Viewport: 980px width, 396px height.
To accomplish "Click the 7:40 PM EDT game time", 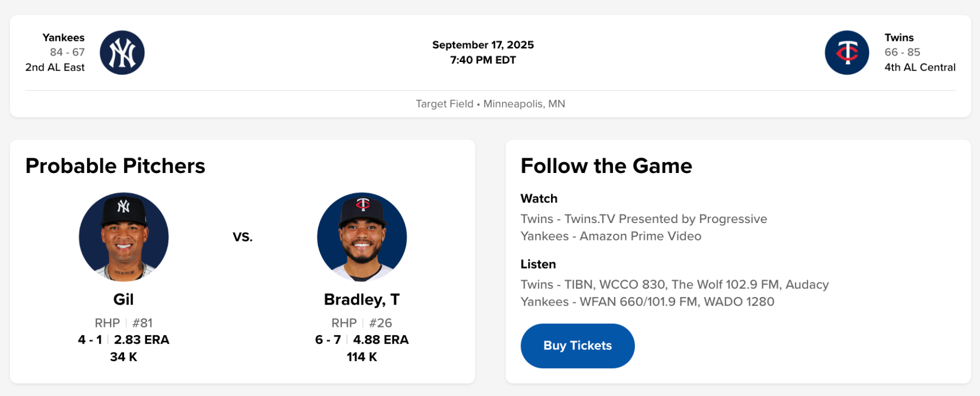I will click(x=483, y=60).
